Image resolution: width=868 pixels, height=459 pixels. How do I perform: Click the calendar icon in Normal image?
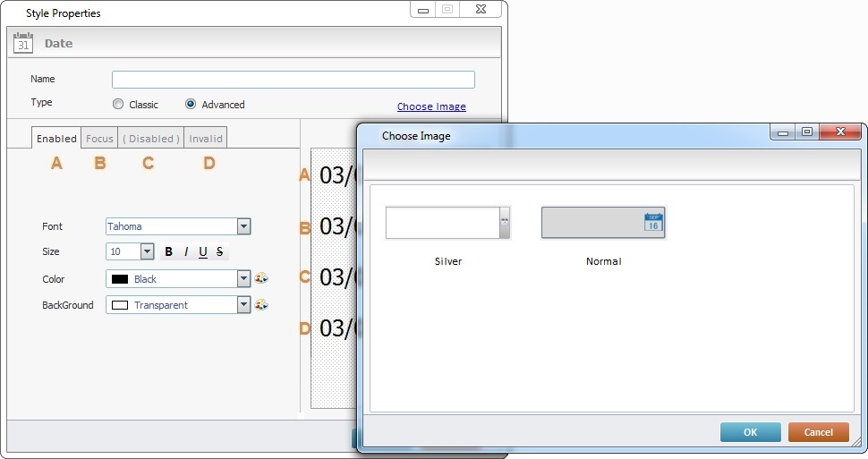tap(653, 223)
